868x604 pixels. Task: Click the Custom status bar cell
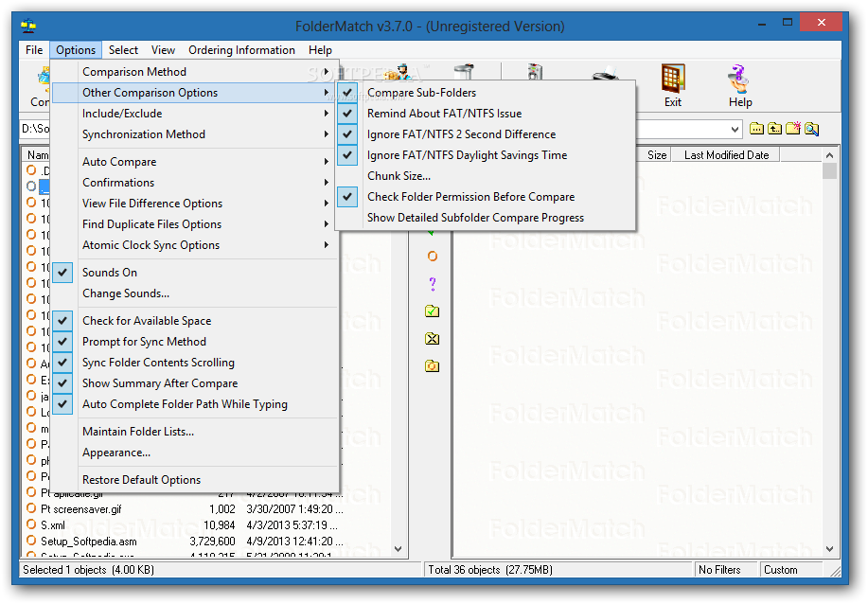pyautogui.click(x=791, y=570)
